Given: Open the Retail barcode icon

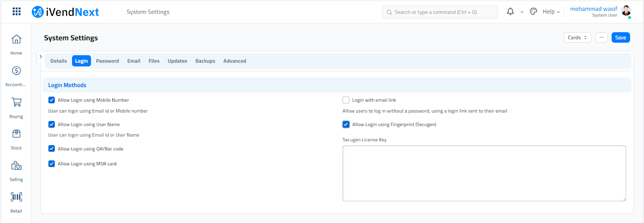Looking at the screenshot, I should point(16,197).
